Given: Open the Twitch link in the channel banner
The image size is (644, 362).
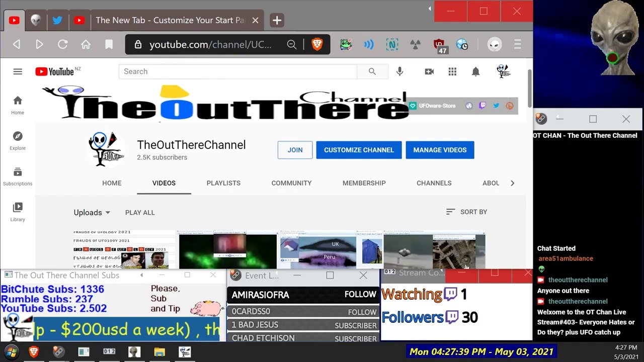Looking at the screenshot, I should click(482, 106).
